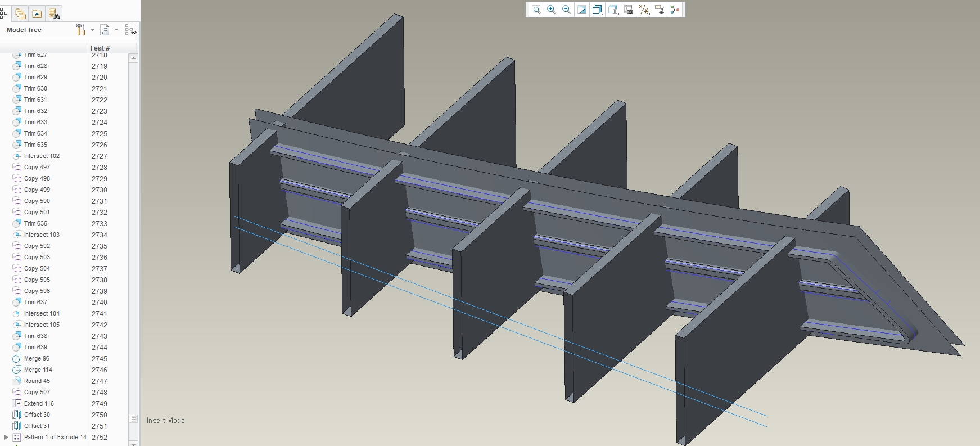
Task: Toggle the Annotation Display eye icon
Action: click(660, 10)
